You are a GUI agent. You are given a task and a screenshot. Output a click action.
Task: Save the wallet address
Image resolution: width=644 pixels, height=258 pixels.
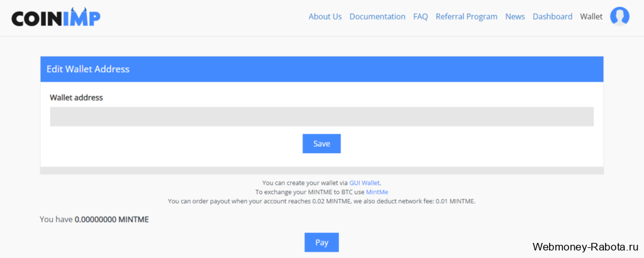pos(321,144)
